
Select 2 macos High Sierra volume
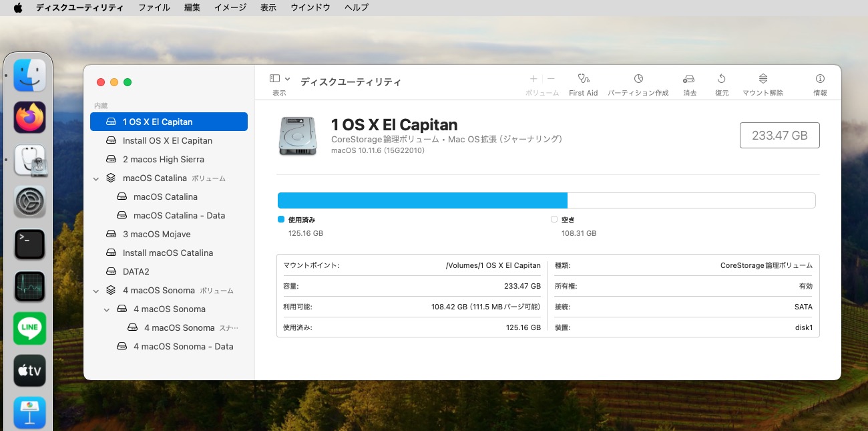click(163, 160)
